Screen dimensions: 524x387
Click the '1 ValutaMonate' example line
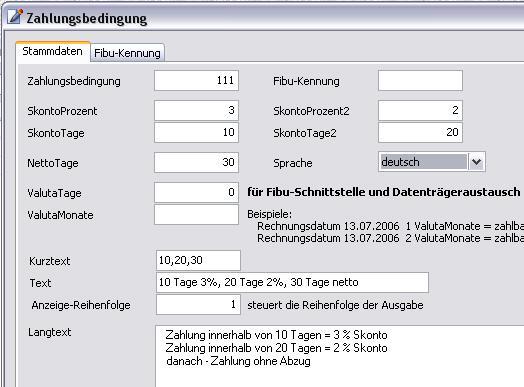click(390, 226)
